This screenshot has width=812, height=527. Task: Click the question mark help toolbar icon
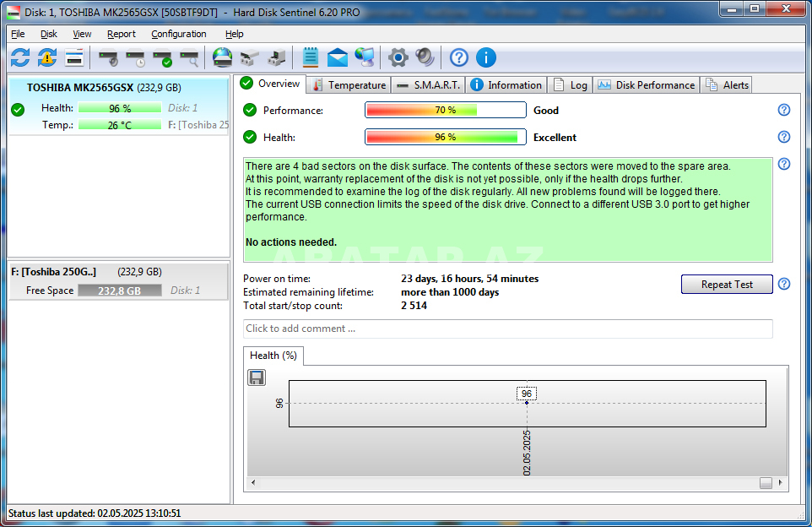pyautogui.click(x=459, y=57)
